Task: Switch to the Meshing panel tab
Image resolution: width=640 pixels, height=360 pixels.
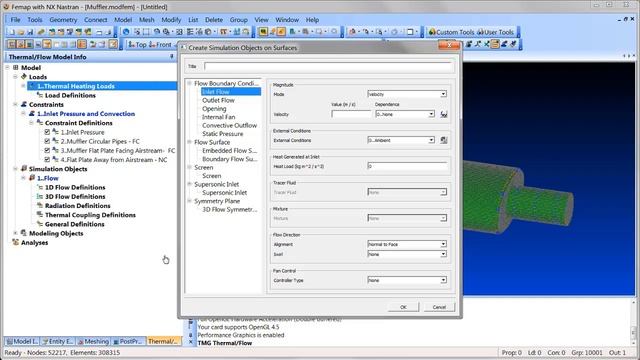Action: coord(93,341)
